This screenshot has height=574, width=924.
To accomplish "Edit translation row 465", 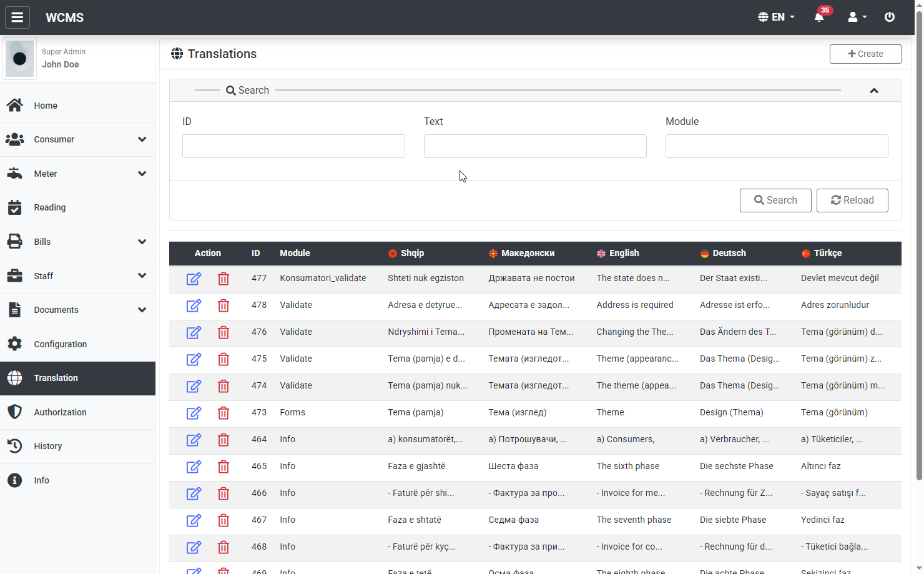I will tap(194, 467).
